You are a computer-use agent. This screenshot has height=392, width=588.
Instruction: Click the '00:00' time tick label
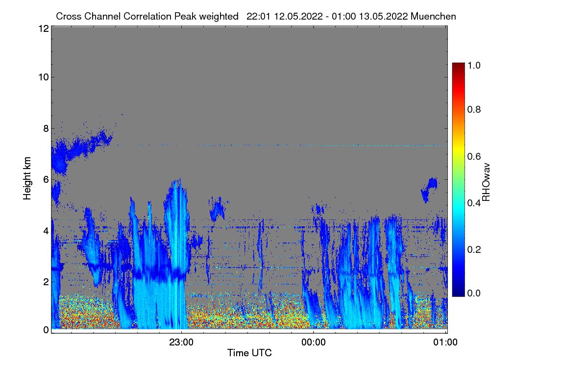pos(314,343)
